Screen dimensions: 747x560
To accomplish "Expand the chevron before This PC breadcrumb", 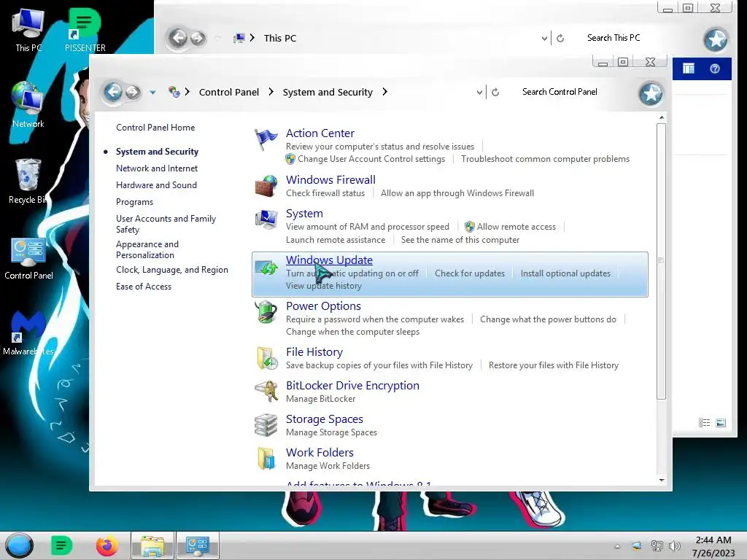I will coord(252,37).
